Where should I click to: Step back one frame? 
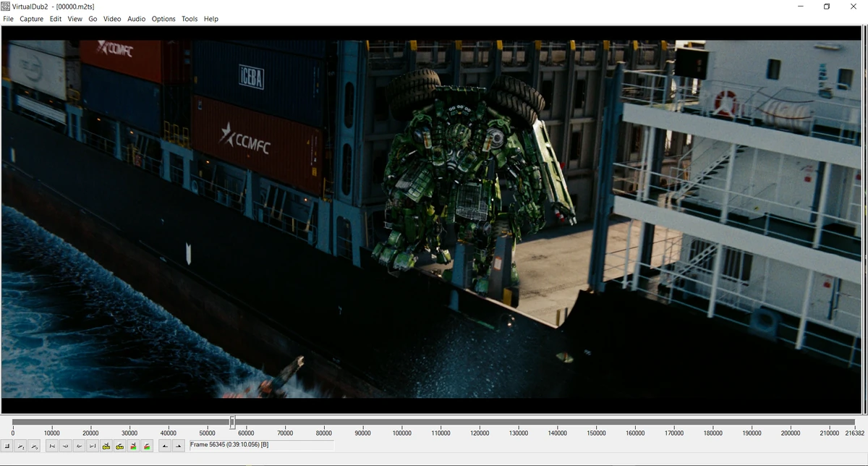pyautogui.click(x=65, y=446)
